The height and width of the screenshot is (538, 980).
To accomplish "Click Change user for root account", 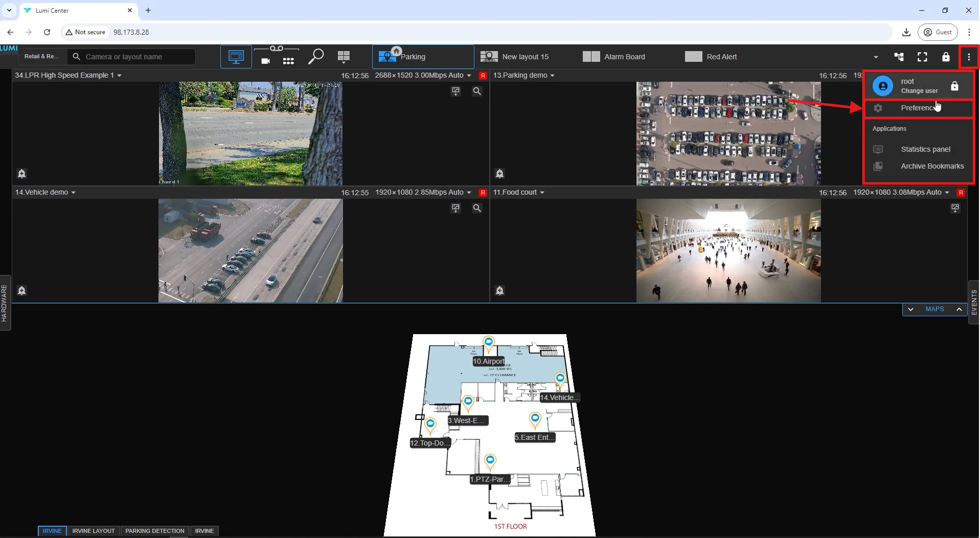I will tap(919, 91).
